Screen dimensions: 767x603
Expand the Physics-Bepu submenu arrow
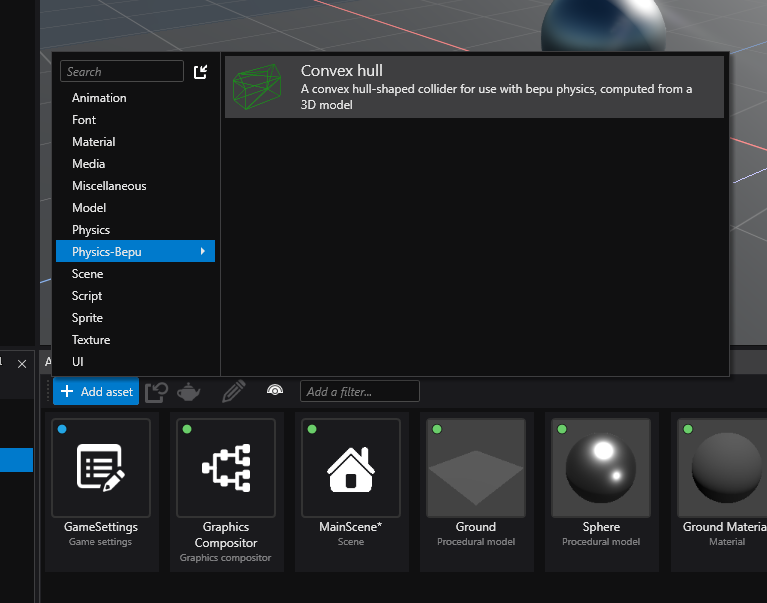click(x=203, y=252)
